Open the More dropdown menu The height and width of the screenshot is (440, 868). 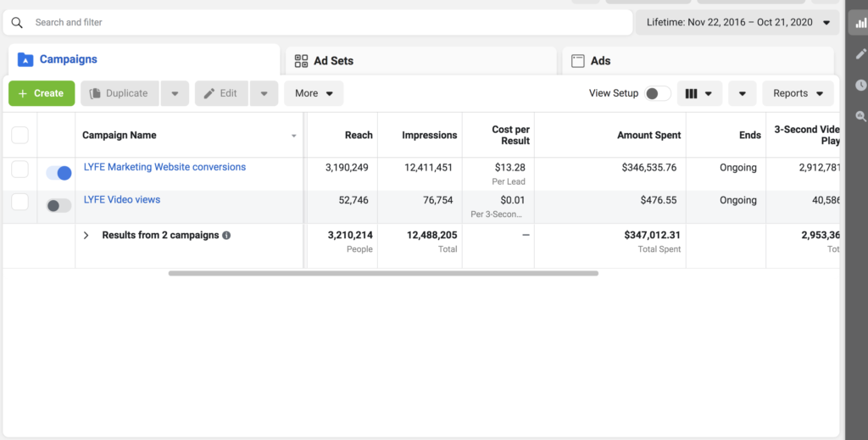[x=314, y=93]
